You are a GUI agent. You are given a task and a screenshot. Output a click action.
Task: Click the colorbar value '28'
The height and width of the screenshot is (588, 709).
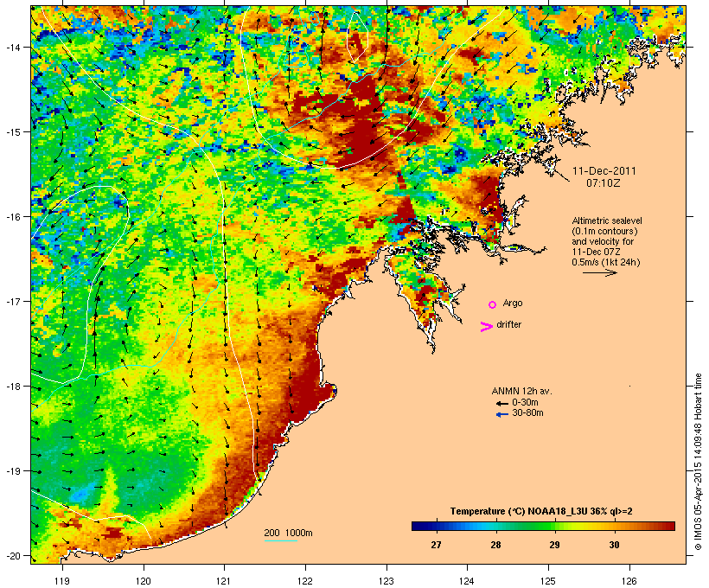[495, 545]
